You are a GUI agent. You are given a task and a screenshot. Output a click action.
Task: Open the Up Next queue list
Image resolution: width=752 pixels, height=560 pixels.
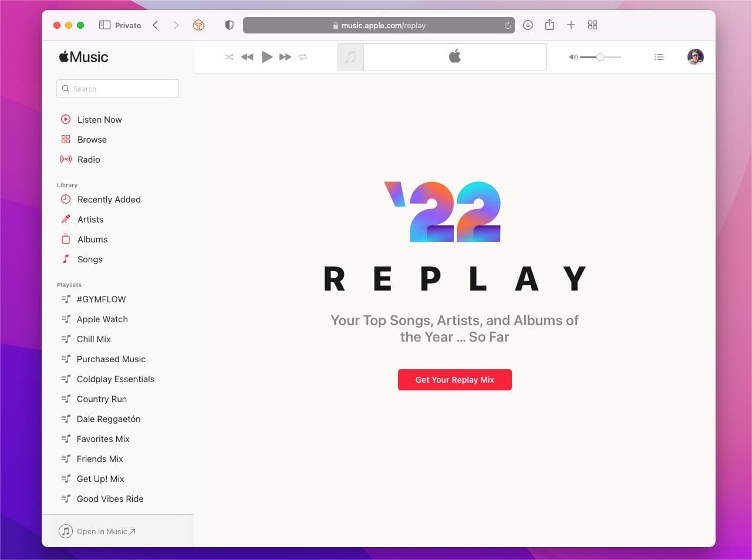659,57
